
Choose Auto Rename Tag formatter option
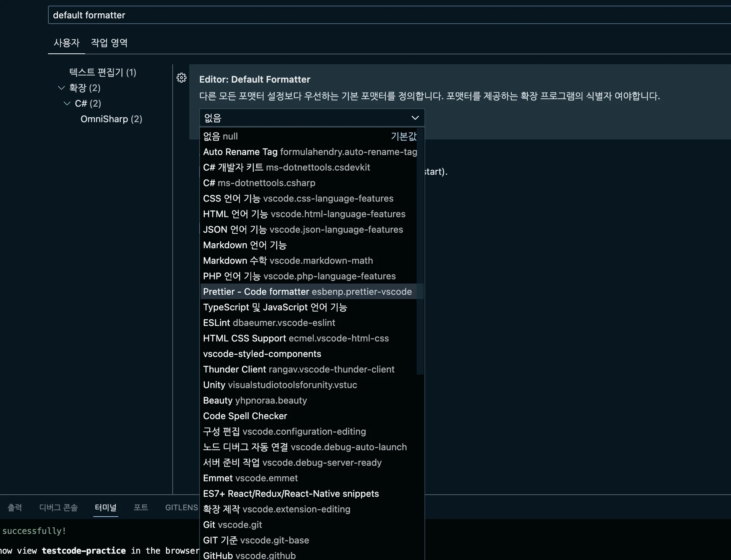point(310,152)
